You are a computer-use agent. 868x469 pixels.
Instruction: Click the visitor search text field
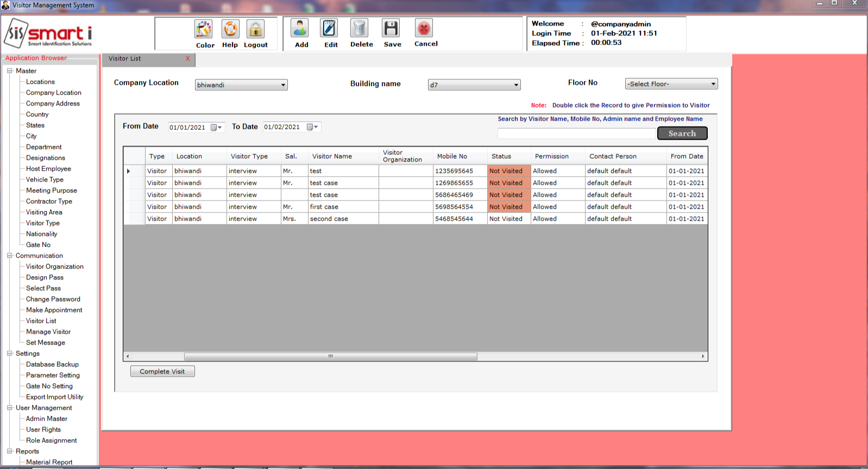click(x=576, y=134)
